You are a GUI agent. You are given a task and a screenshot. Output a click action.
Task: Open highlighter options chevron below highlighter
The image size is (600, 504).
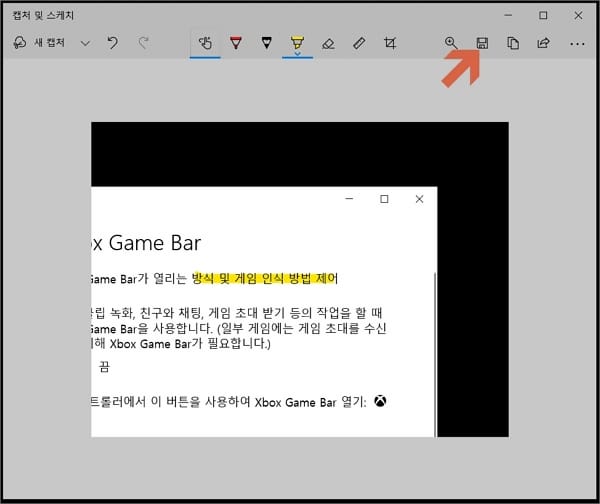point(297,54)
